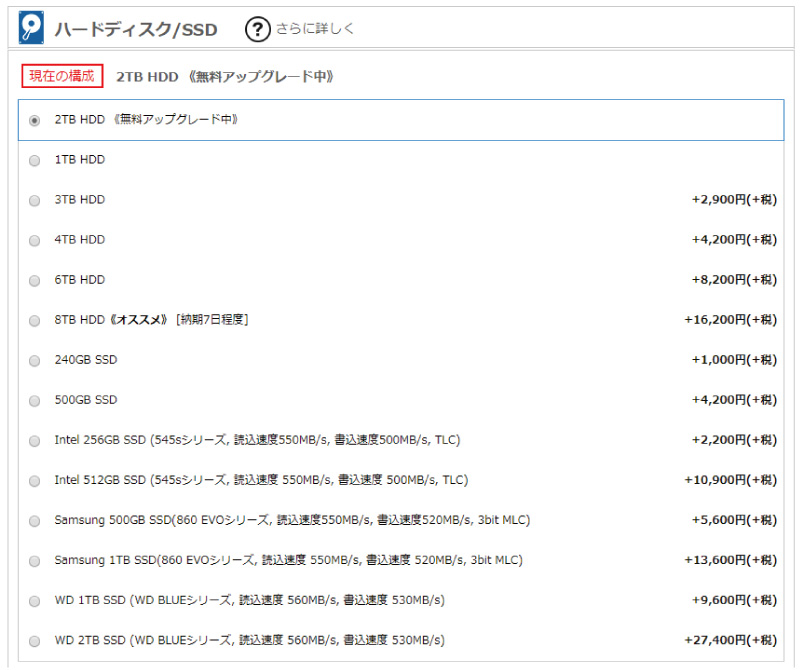Choose the 3TB HDD radio option

34,201
